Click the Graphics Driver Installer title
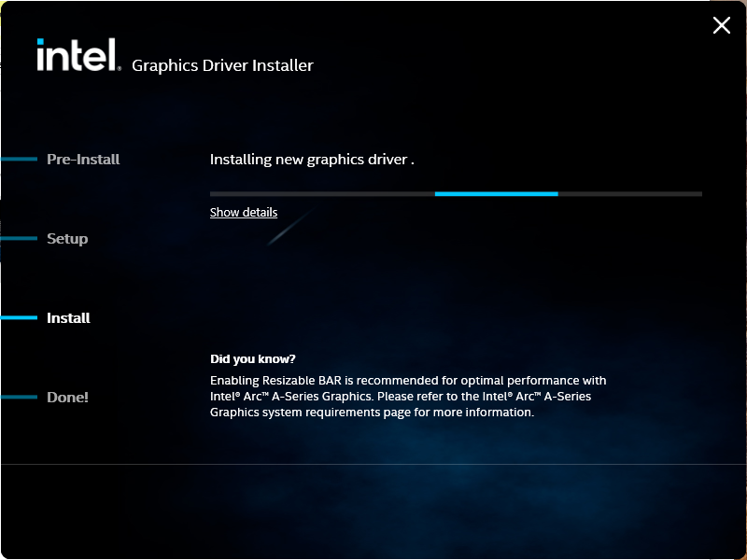Screen dimensions: 747x560 coord(222,65)
